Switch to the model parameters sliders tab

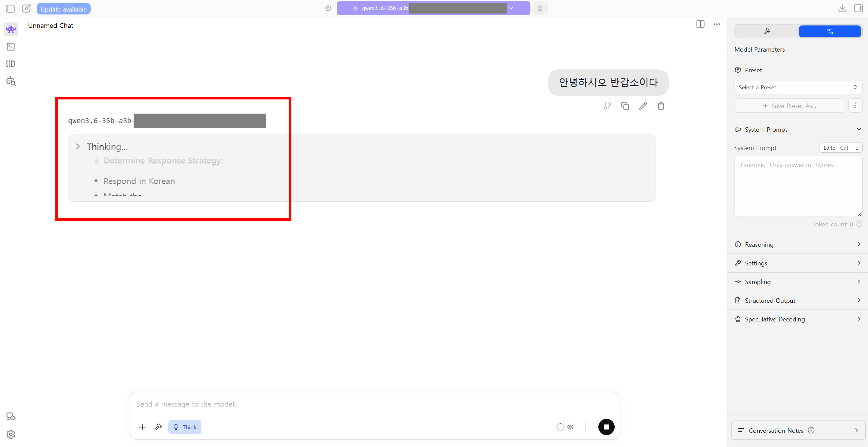pyautogui.click(x=830, y=32)
